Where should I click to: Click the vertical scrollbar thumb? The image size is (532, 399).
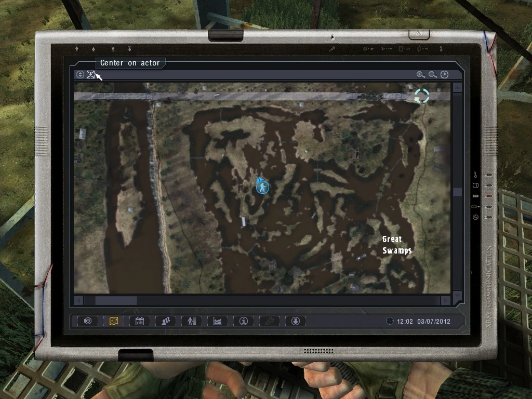tap(457, 192)
